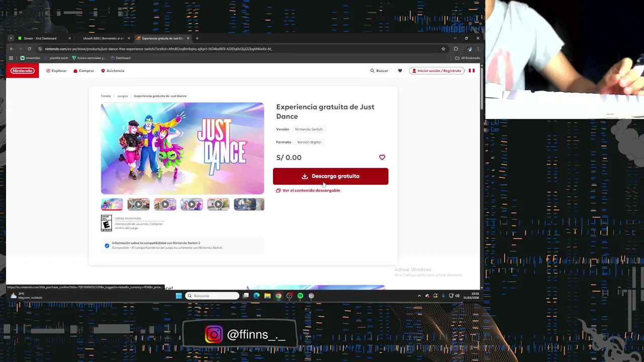Screen dimensions: 644x362
Task: Open Task View on the taskbar
Action: (246, 296)
